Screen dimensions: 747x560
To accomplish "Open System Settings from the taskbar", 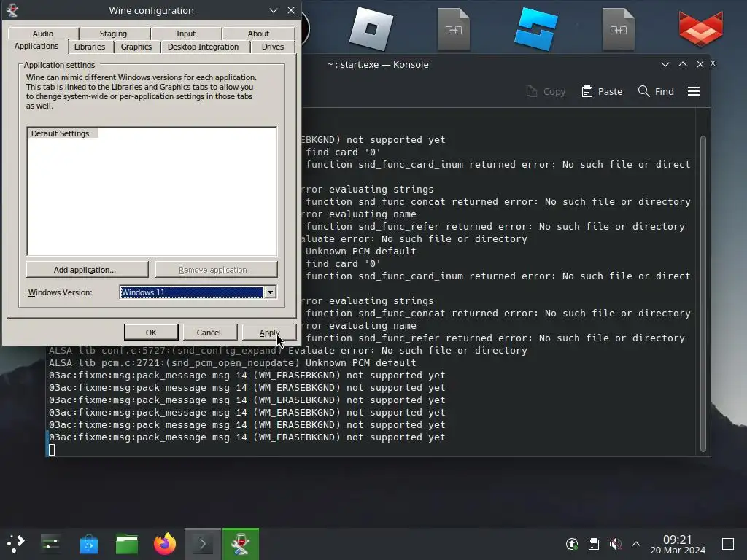I will click(x=50, y=543).
